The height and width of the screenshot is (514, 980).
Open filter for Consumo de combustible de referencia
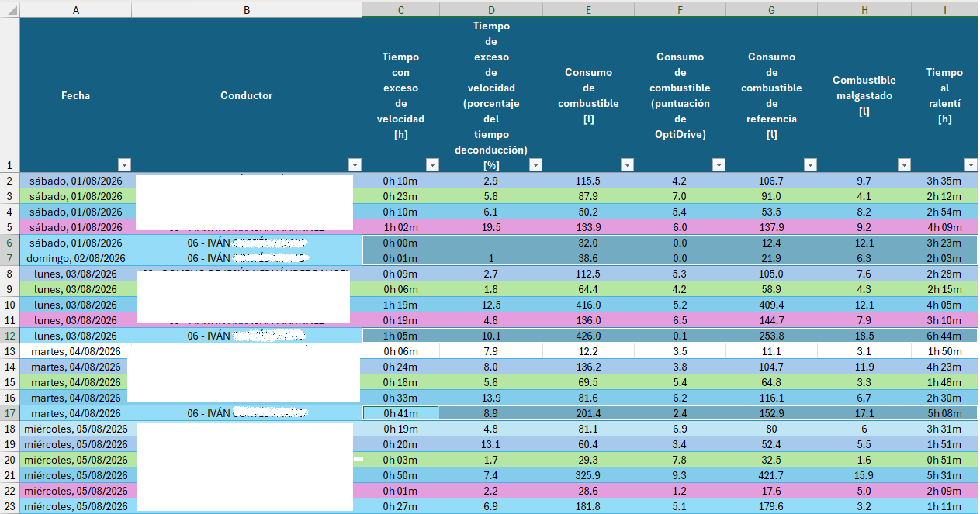810,164
